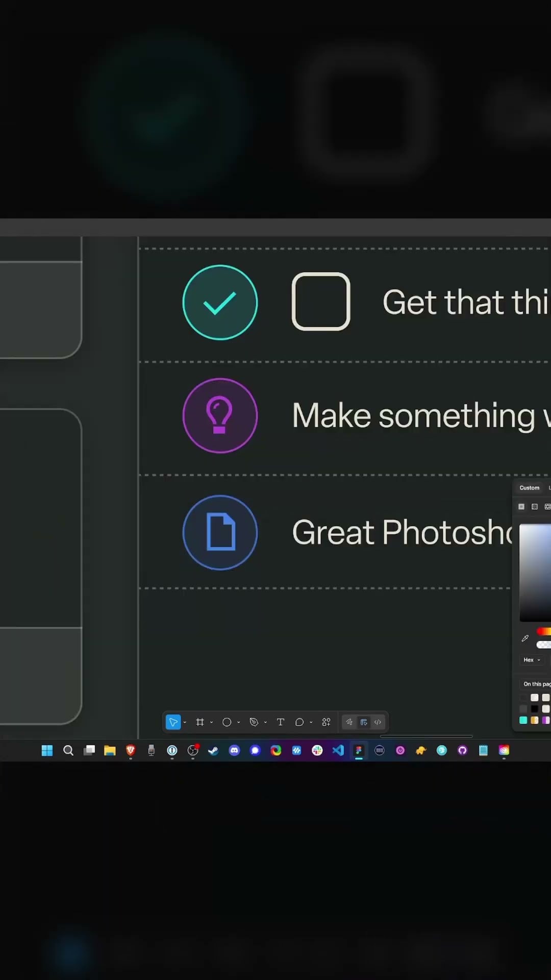Image resolution: width=551 pixels, height=980 pixels.
Task: Choose the third fill type icon
Action: click(547, 507)
